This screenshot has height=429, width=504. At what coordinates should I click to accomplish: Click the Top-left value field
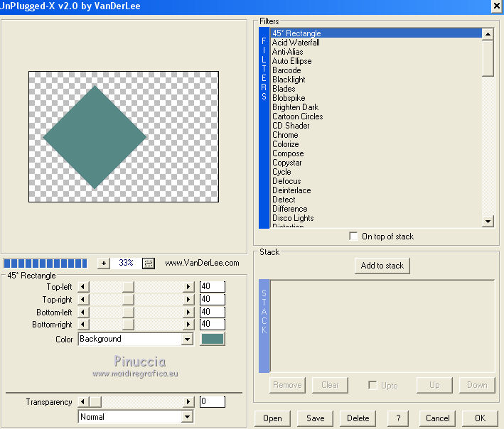[x=212, y=286]
